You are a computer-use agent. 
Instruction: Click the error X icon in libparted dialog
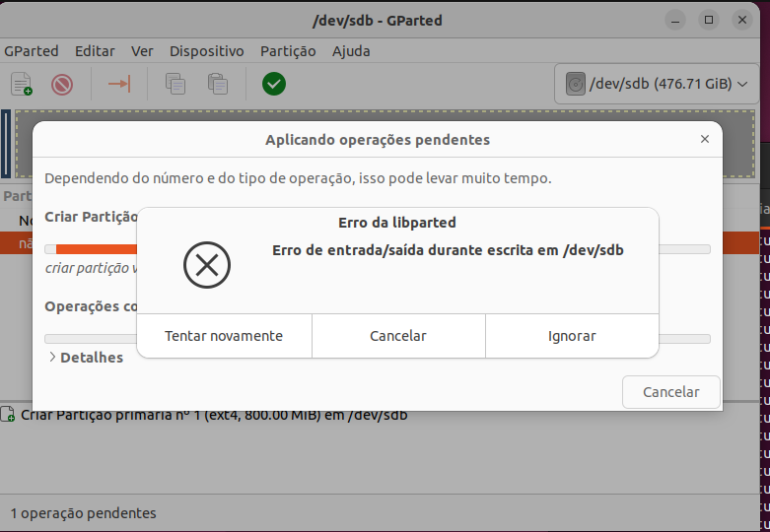207,265
